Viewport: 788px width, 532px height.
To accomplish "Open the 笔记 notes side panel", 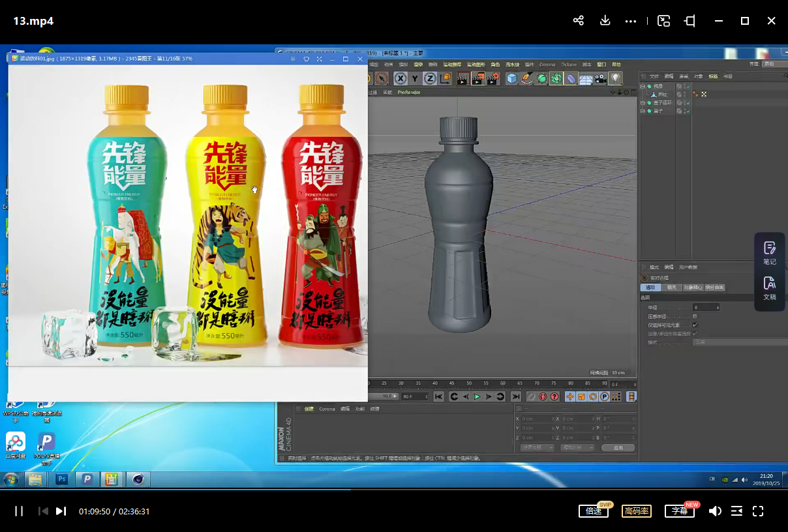I will (770, 253).
